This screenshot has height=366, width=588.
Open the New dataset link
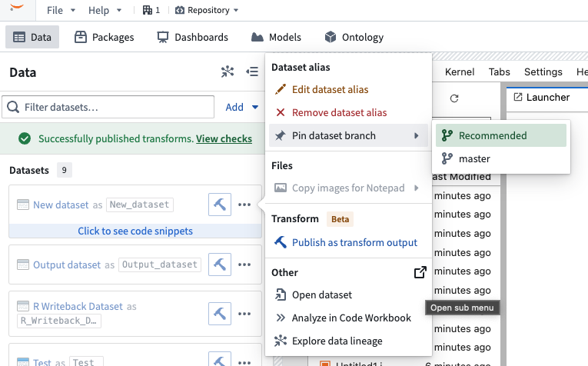(61, 205)
